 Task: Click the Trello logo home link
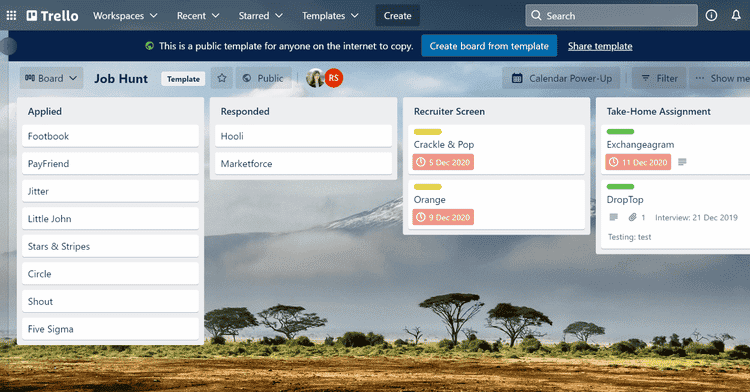(x=52, y=16)
